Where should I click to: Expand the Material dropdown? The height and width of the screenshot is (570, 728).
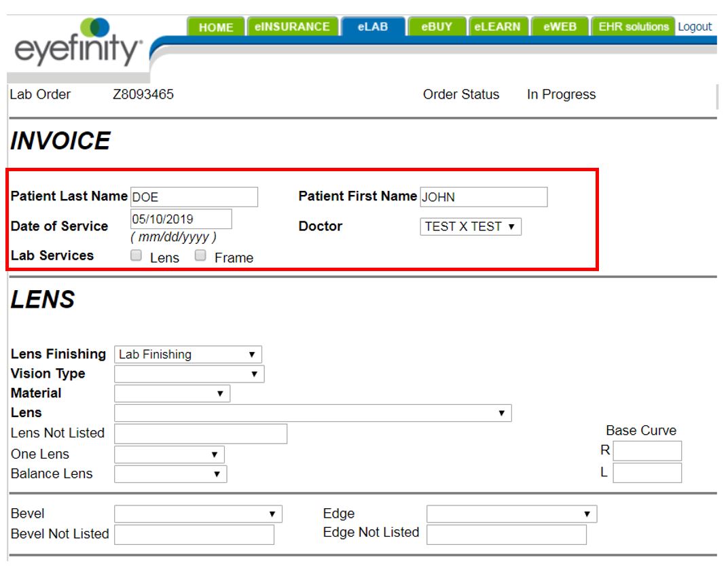[172, 393]
